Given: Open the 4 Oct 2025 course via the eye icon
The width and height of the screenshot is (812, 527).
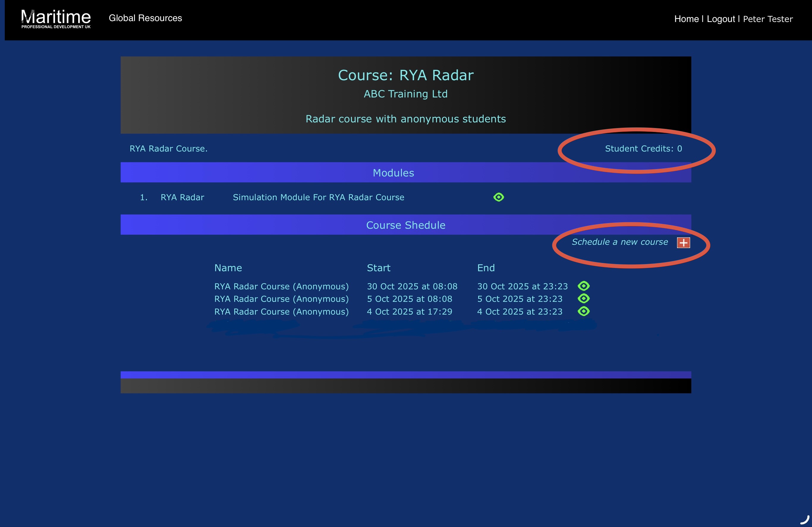Looking at the screenshot, I should point(583,311).
